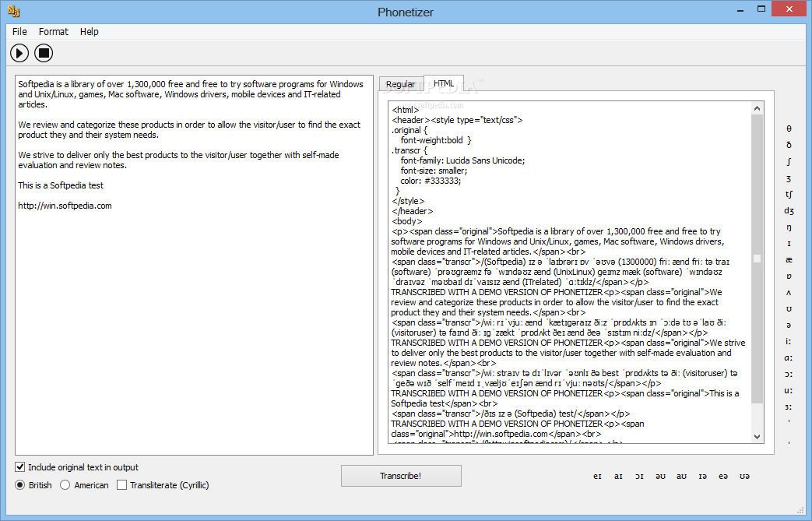Insert the θ (theta) phonetic symbol
Image resolution: width=812 pixels, height=521 pixels.
coord(789,128)
